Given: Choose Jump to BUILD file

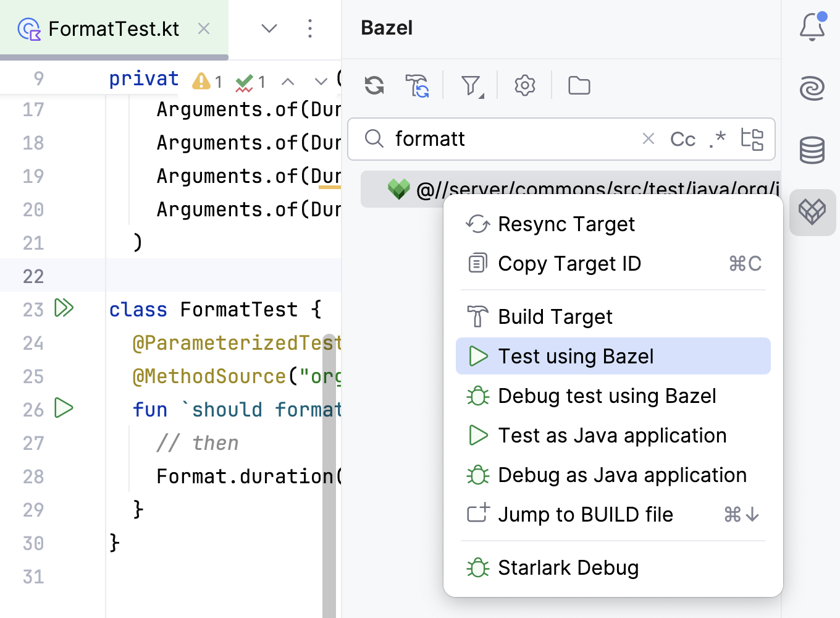Looking at the screenshot, I should coord(586,514).
